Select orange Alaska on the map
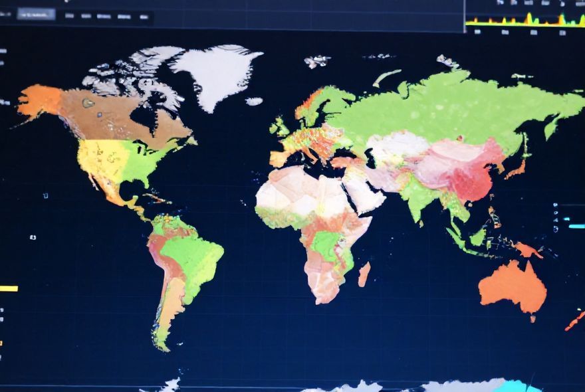585x392 pixels. [x=39, y=101]
